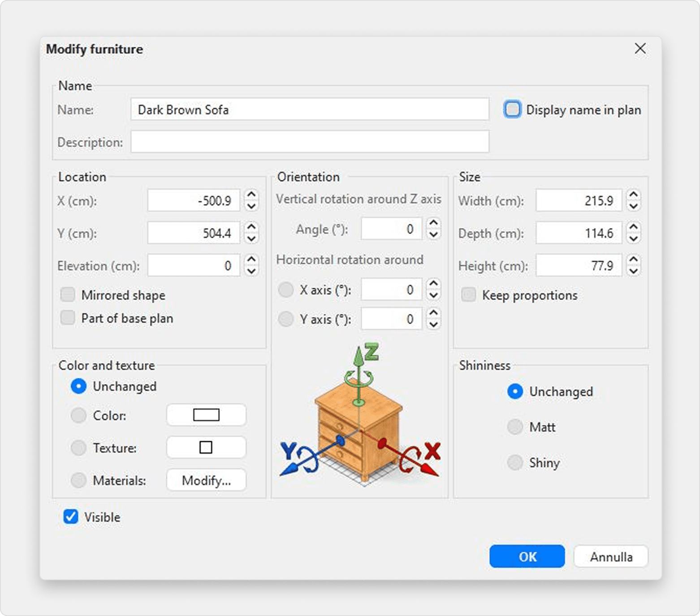
Task: Confirm changes with the OK button
Action: 527,556
